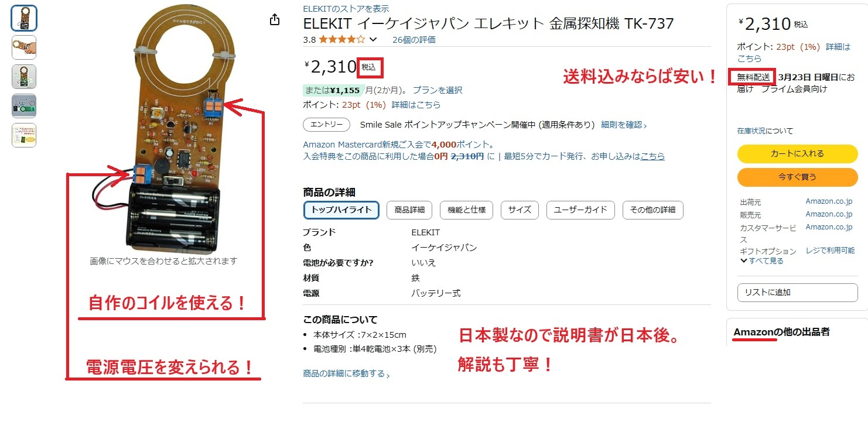Switch to the 商品詳細 tab
The width and height of the screenshot is (868, 432).
[x=409, y=210]
